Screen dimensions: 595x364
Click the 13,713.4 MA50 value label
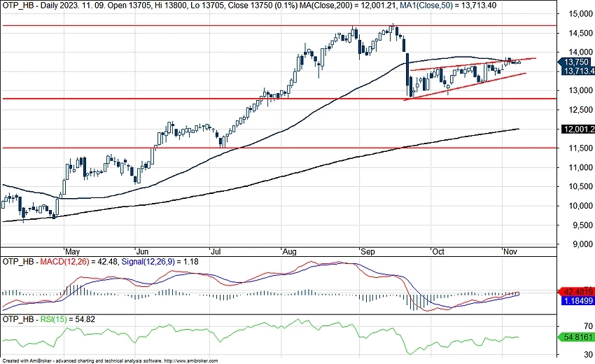pyautogui.click(x=575, y=71)
